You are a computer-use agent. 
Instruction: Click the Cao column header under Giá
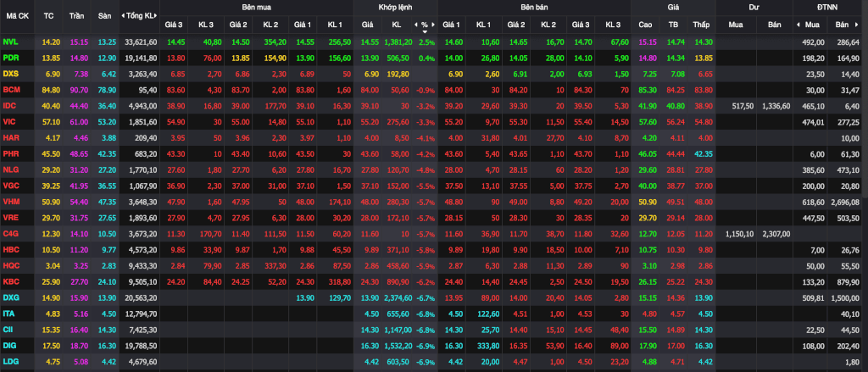pos(645,25)
